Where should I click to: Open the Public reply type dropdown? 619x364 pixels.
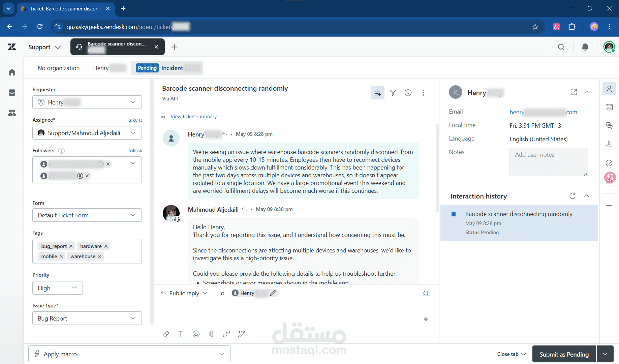pos(184,293)
